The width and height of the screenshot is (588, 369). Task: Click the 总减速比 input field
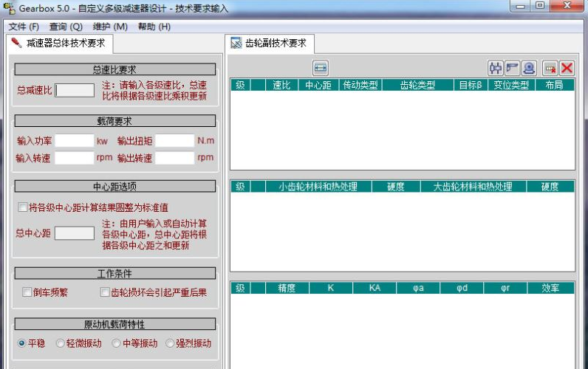[x=75, y=90]
